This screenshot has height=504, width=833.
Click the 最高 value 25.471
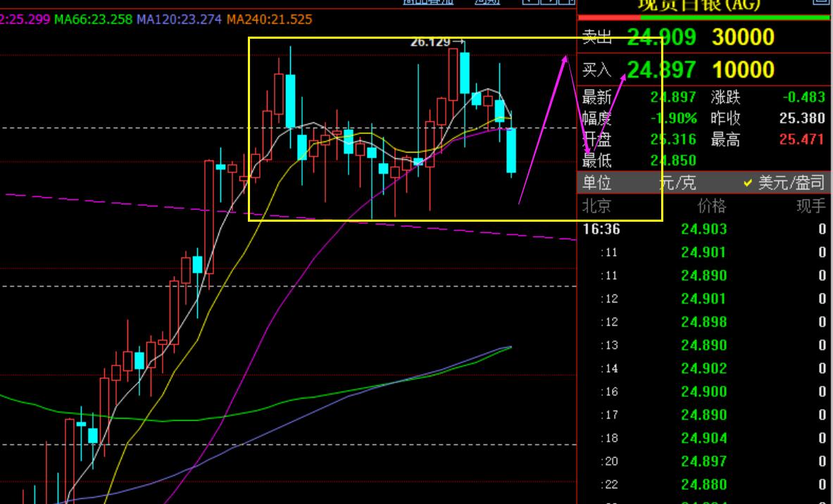tap(802, 140)
